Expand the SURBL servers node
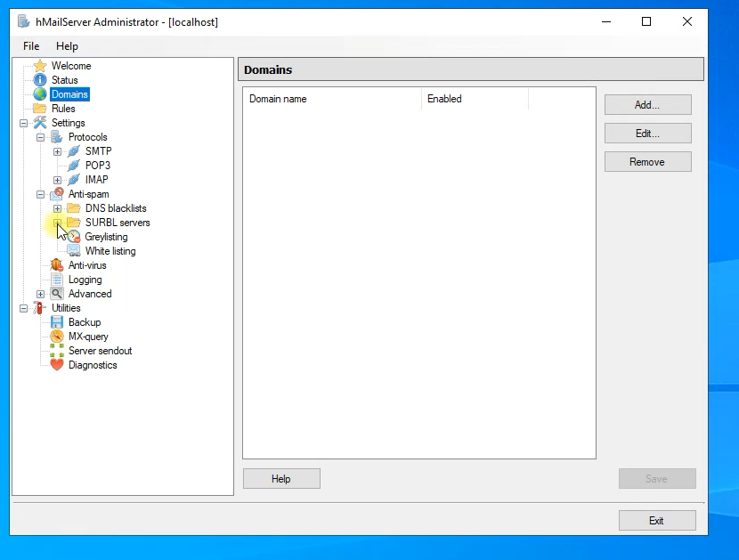 coord(57,223)
